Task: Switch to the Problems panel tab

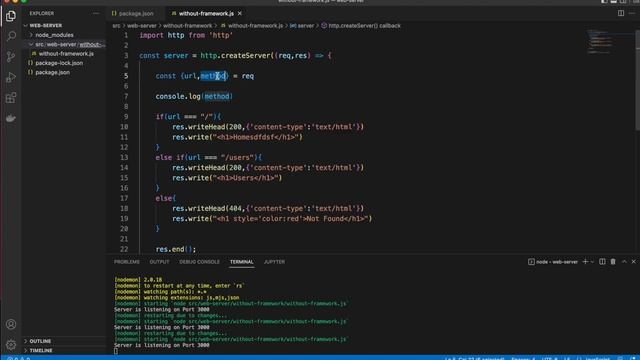Action: click(x=127, y=262)
